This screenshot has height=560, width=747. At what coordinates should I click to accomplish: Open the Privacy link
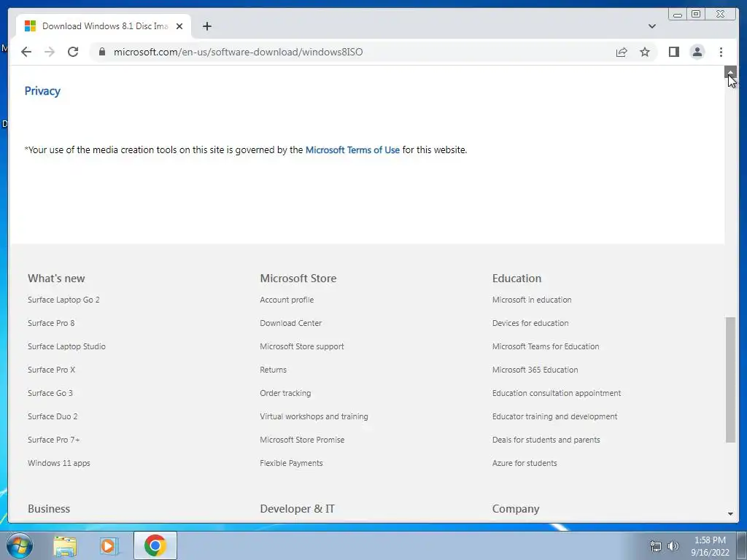(x=42, y=91)
